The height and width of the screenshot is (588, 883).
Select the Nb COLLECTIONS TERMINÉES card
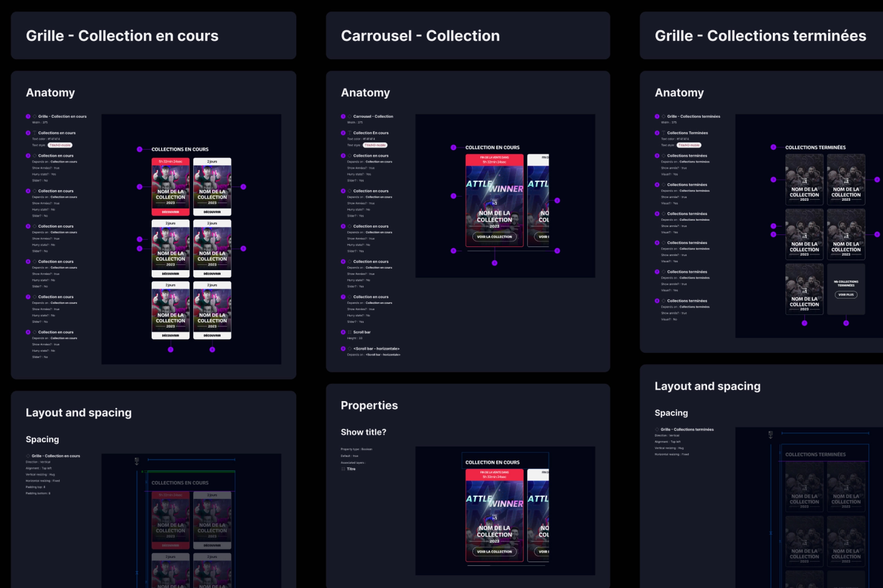[846, 289]
